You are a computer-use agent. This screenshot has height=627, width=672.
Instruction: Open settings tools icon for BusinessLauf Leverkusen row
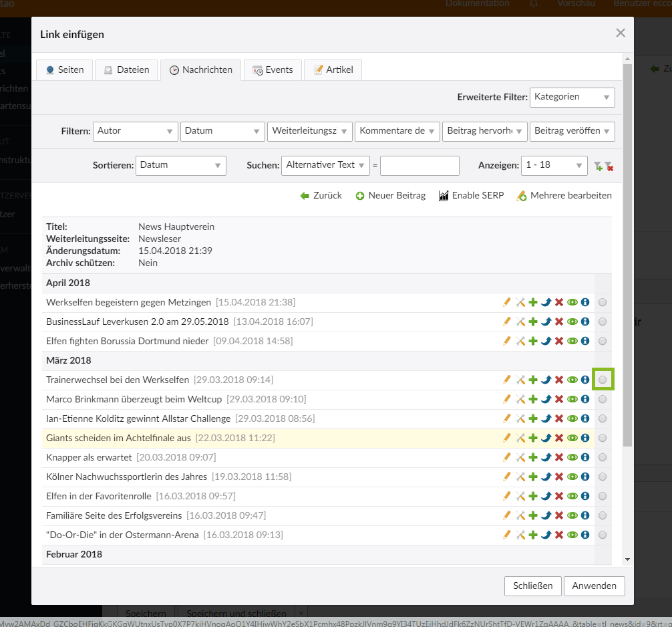pyautogui.click(x=520, y=322)
